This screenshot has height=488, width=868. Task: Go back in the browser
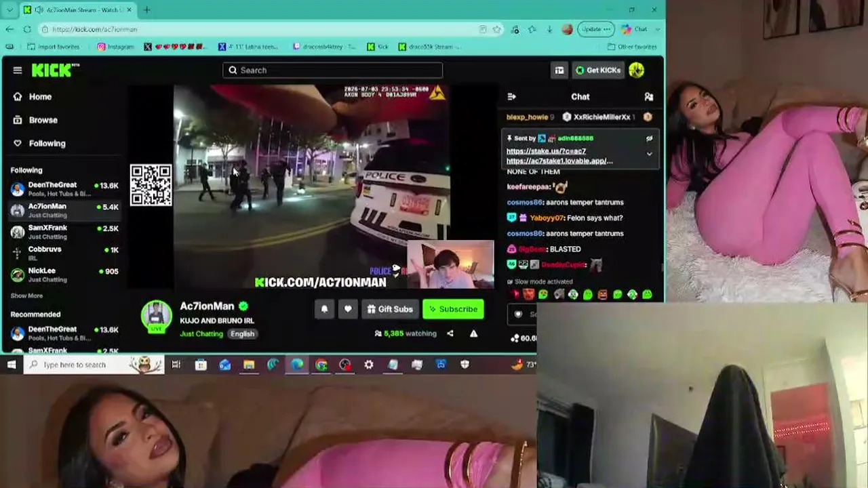[9, 29]
